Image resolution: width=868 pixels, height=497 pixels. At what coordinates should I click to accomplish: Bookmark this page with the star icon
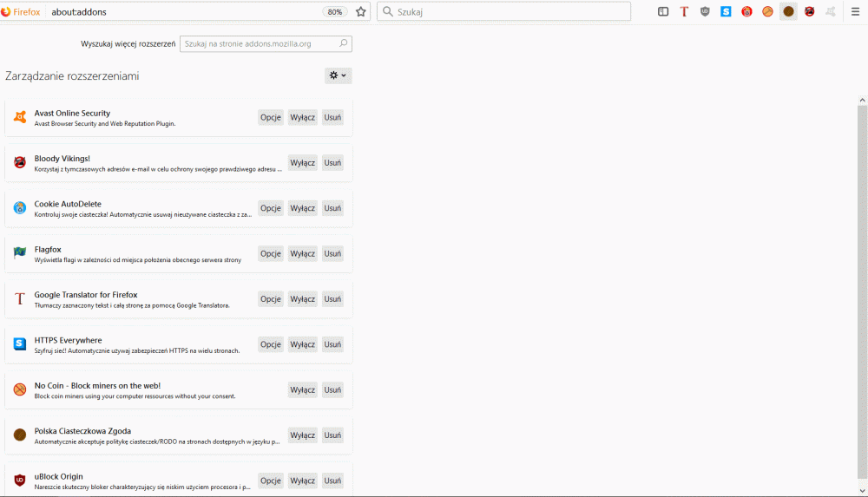pyautogui.click(x=361, y=11)
